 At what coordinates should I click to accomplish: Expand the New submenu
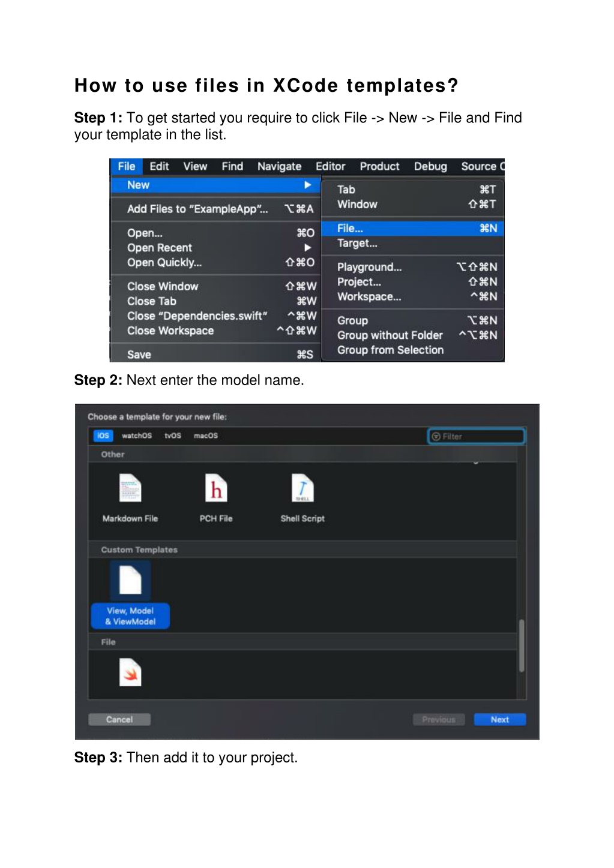click(215, 185)
